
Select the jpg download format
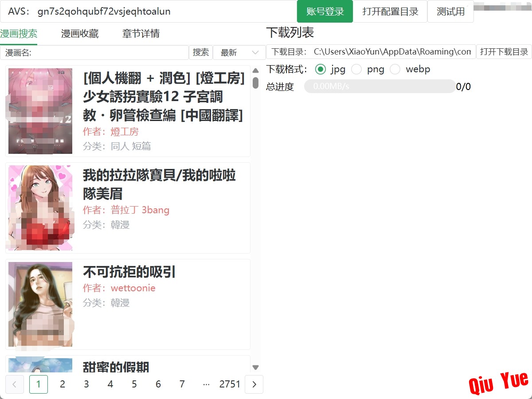[x=320, y=69]
